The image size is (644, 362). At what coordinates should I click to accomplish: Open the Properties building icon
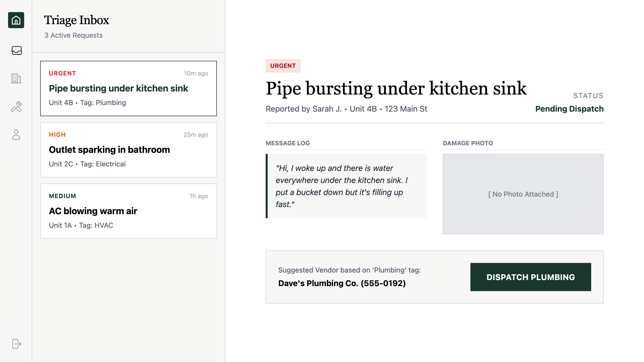click(16, 79)
